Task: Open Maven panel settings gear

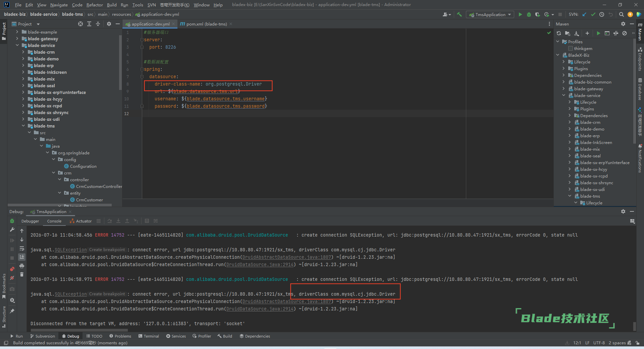Action: pos(623,24)
